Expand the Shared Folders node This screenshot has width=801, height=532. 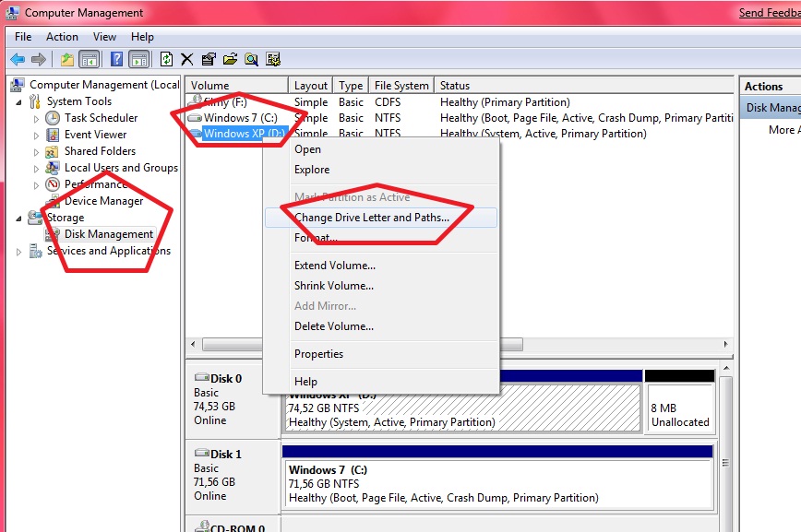click(x=36, y=152)
